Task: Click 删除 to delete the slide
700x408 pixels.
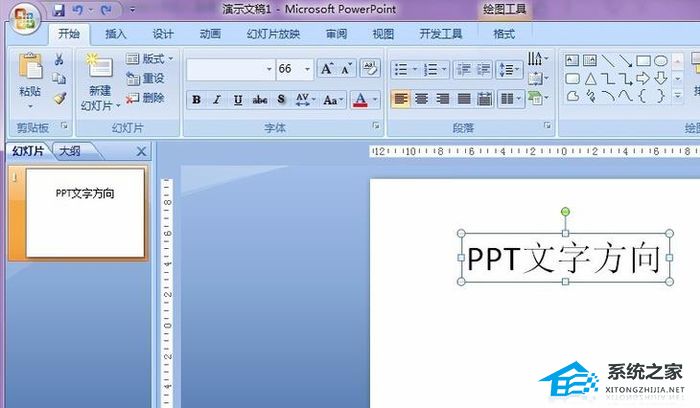Action: pos(146,98)
